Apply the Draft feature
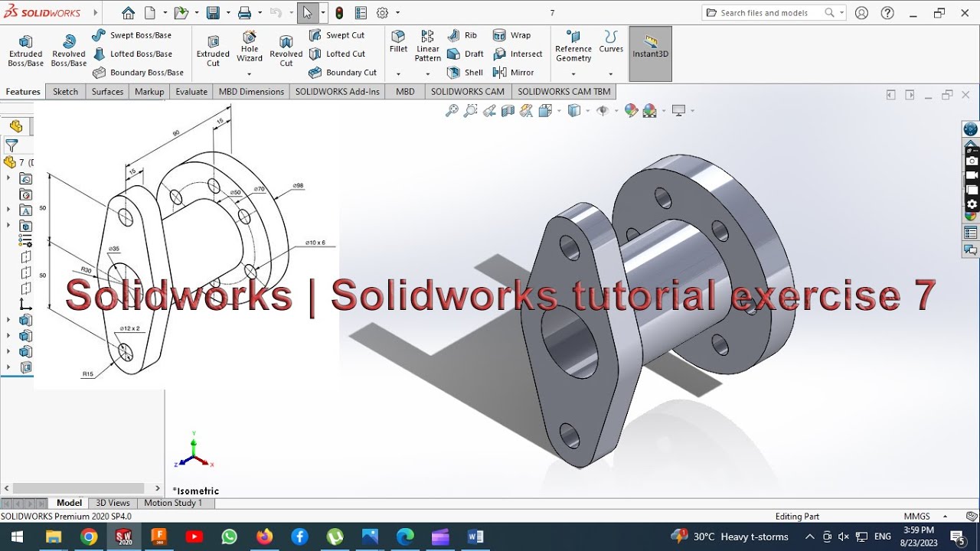Image resolution: width=980 pixels, height=551 pixels. click(x=465, y=54)
